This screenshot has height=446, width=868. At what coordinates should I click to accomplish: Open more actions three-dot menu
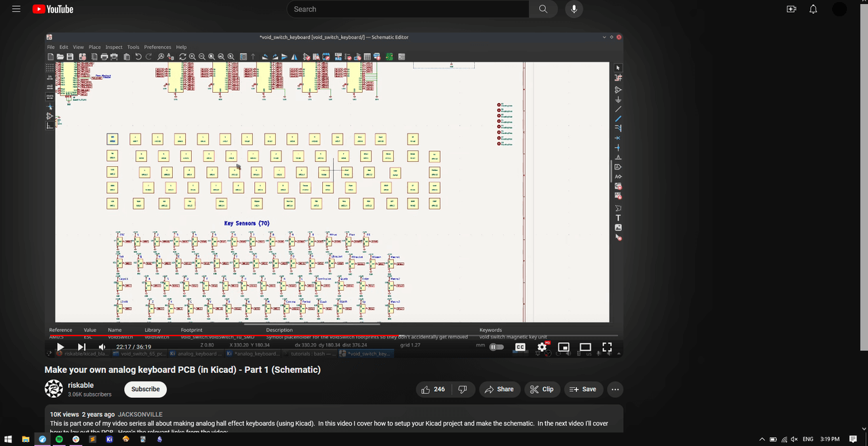click(x=615, y=389)
